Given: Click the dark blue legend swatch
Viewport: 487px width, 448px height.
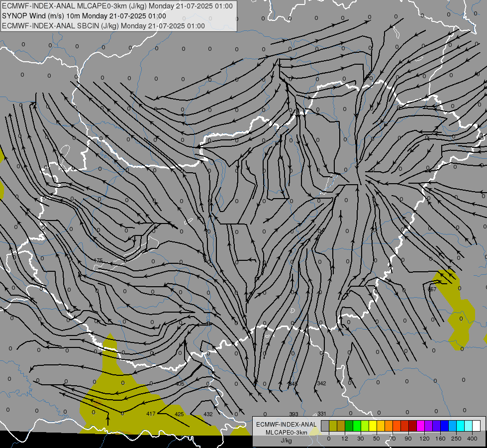Looking at the screenshot, I should pyautogui.click(x=444, y=426).
